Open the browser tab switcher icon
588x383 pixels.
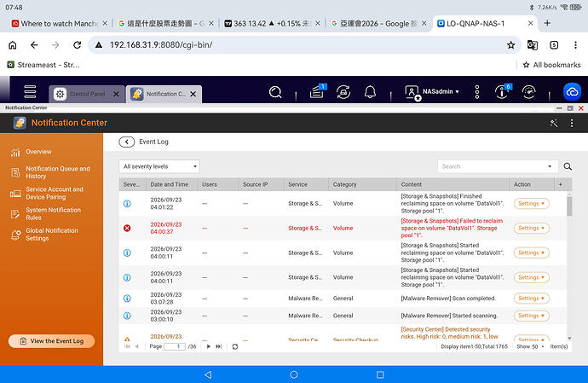tap(554, 45)
